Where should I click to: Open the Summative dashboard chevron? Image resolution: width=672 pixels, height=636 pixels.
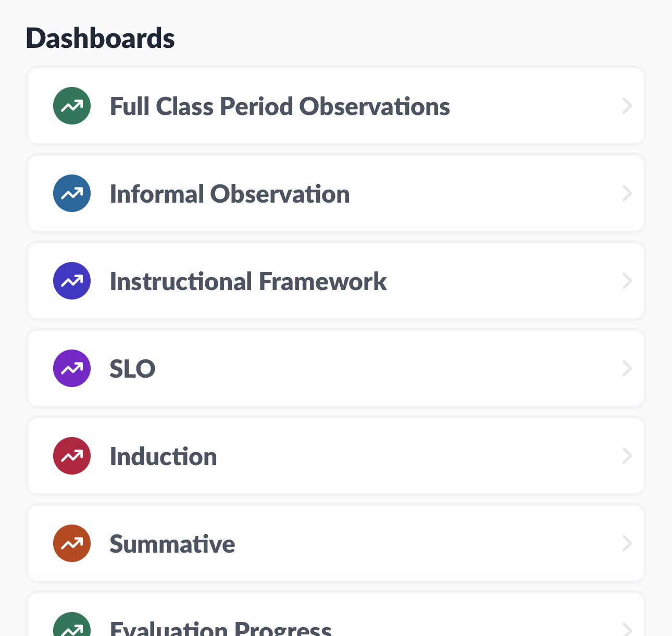[x=627, y=543]
